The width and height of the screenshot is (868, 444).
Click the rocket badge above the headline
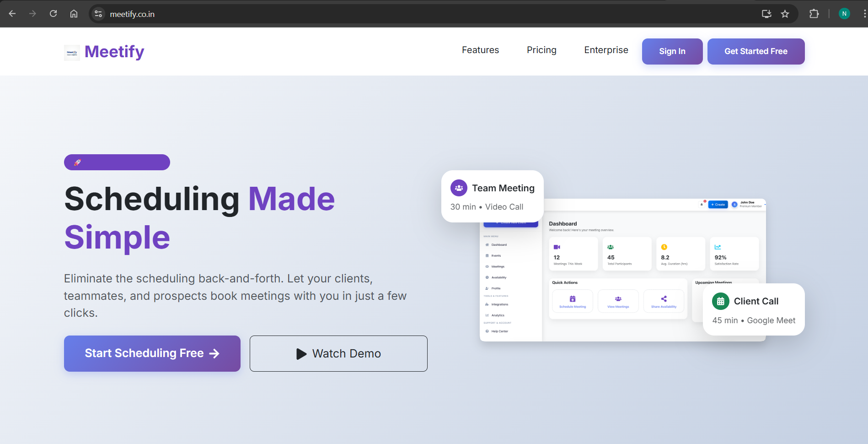click(78, 162)
